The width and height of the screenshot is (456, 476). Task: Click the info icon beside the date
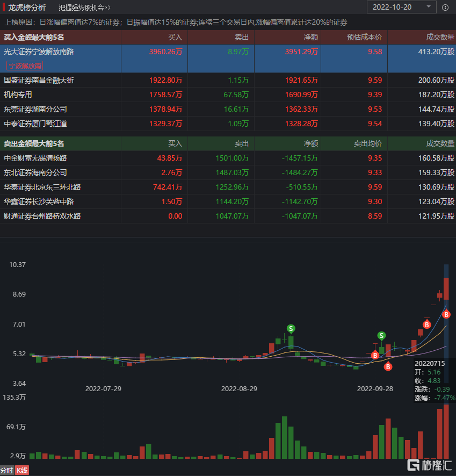coord(445,8)
